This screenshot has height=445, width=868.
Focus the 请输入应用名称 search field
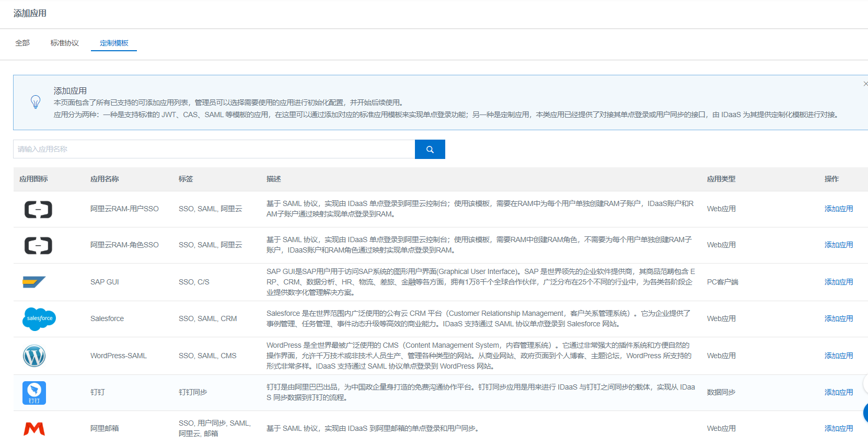point(214,149)
